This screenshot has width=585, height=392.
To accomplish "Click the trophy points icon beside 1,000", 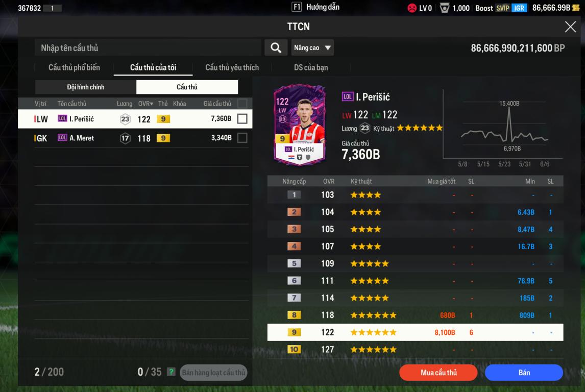I will pos(444,8).
